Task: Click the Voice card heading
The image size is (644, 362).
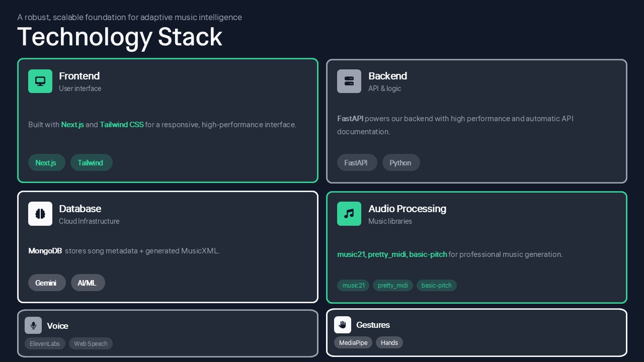Action: (57, 326)
